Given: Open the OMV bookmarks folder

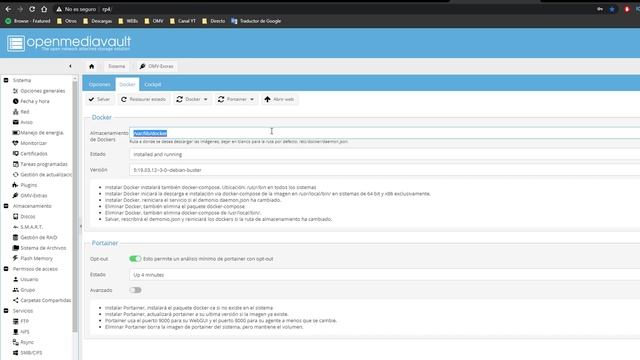Looking at the screenshot, I should coord(154,21).
